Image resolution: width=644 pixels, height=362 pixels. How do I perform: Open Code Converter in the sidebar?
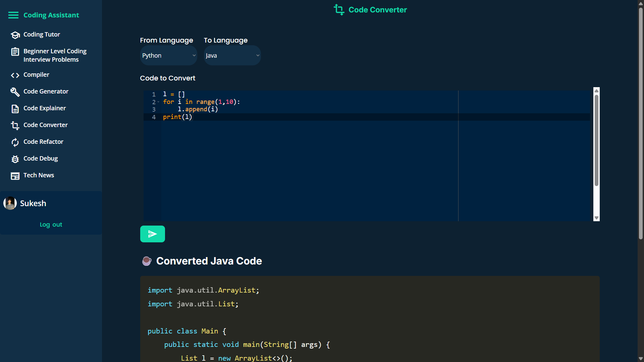coord(46,125)
